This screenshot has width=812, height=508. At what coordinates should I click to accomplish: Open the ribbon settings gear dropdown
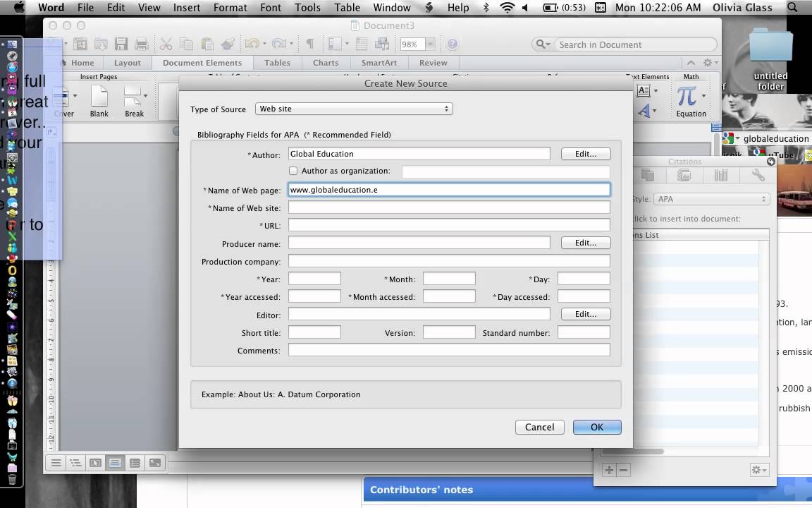click(710, 63)
